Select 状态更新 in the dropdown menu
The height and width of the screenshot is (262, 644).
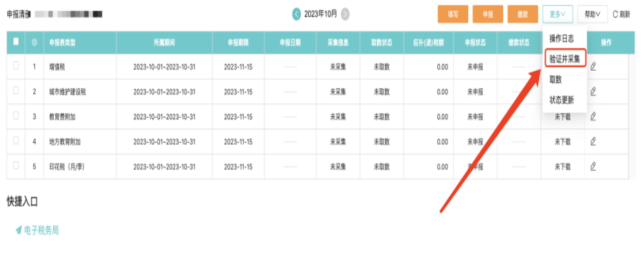click(x=561, y=100)
